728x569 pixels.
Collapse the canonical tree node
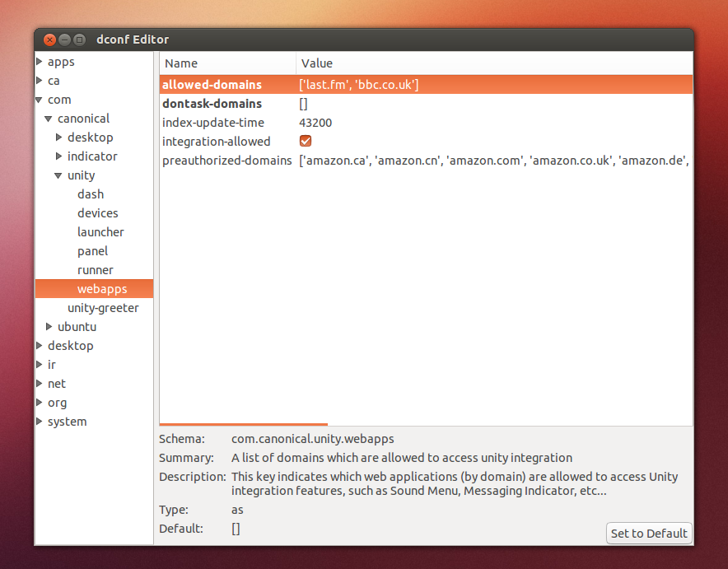(49, 118)
